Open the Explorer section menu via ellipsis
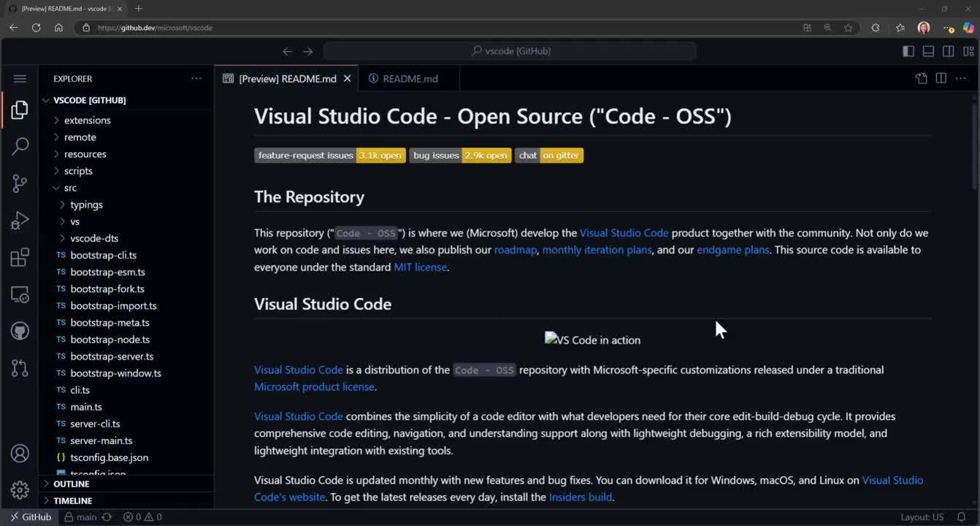 (x=196, y=78)
